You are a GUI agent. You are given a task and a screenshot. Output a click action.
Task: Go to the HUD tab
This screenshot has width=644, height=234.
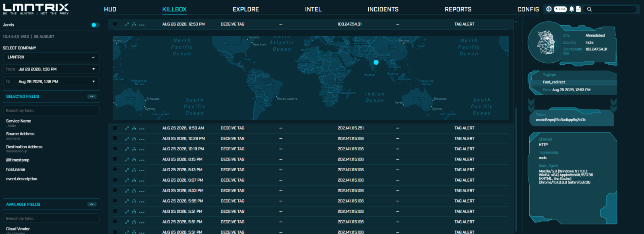coord(110,9)
